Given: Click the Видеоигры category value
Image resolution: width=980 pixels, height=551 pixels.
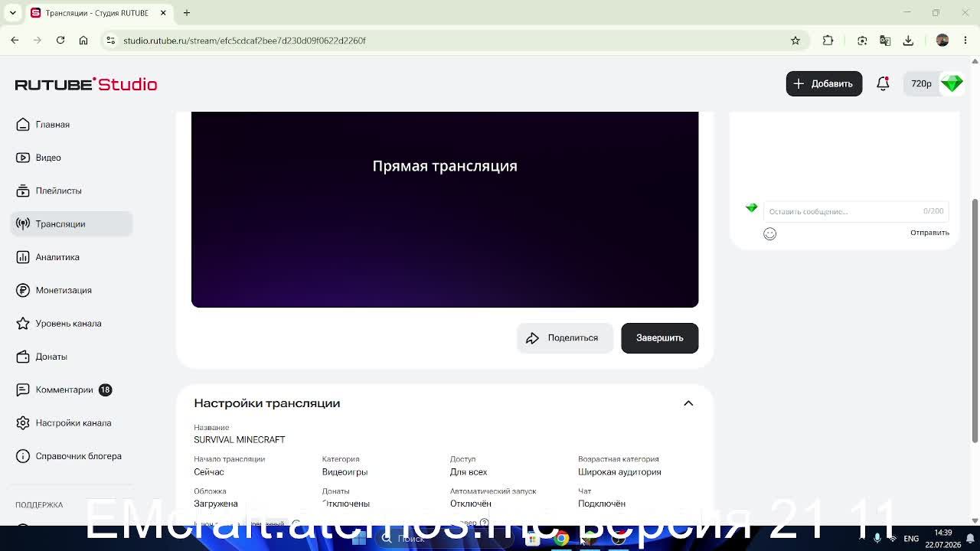Looking at the screenshot, I should 345,472.
